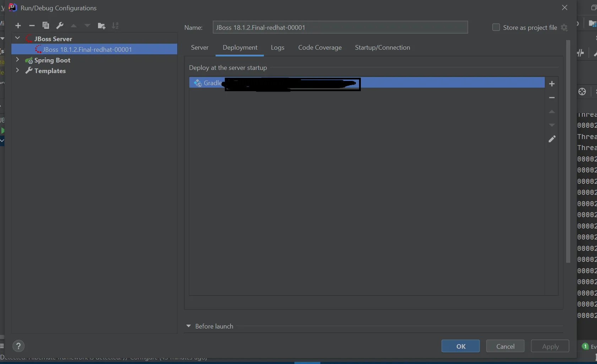This screenshot has height=364, width=597.
Task: Open the Startup/Connection tab
Action: tap(383, 48)
